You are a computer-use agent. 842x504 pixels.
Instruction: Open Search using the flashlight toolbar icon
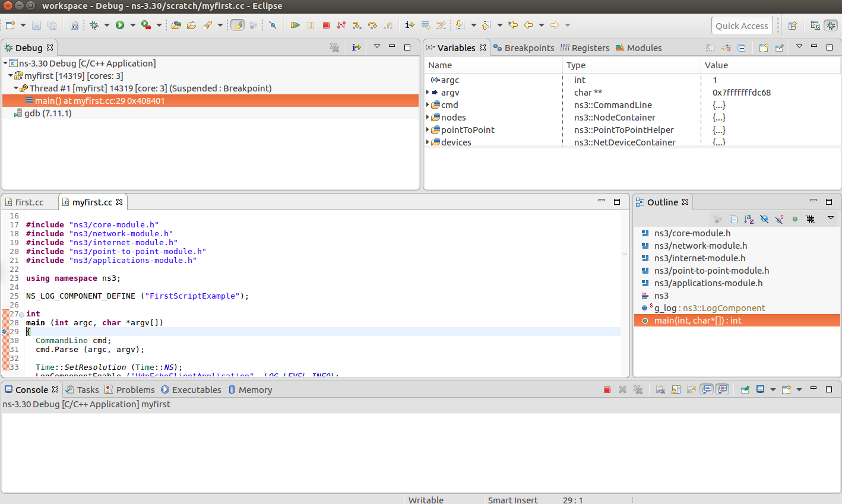pyautogui.click(x=208, y=25)
